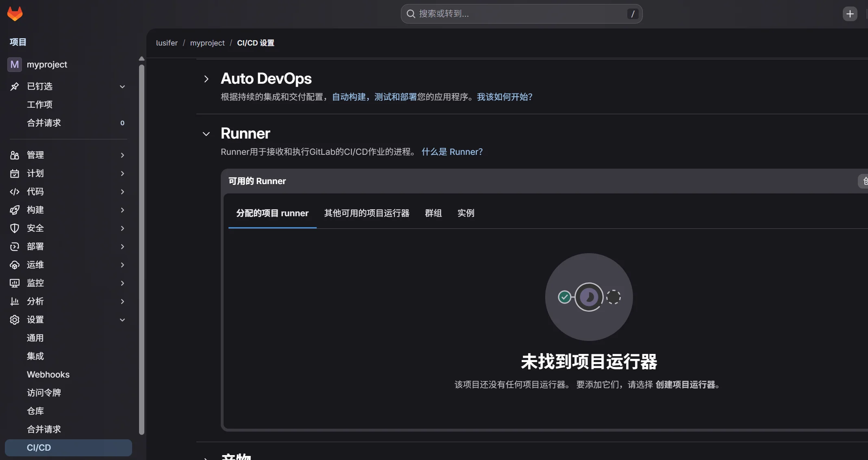Click the Auto DevOps heading
Image resolution: width=868 pixels, height=460 pixels.
[x=266, y=78]
